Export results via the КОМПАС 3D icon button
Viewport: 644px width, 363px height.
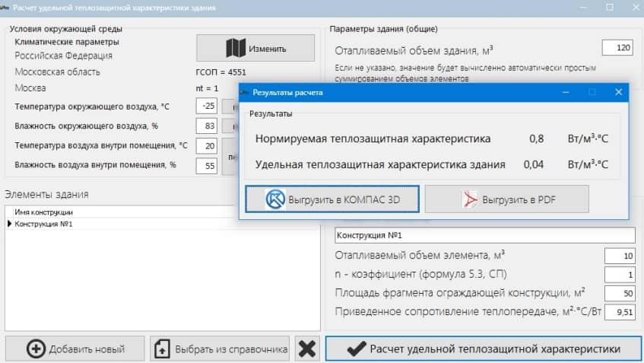point(274,199)
